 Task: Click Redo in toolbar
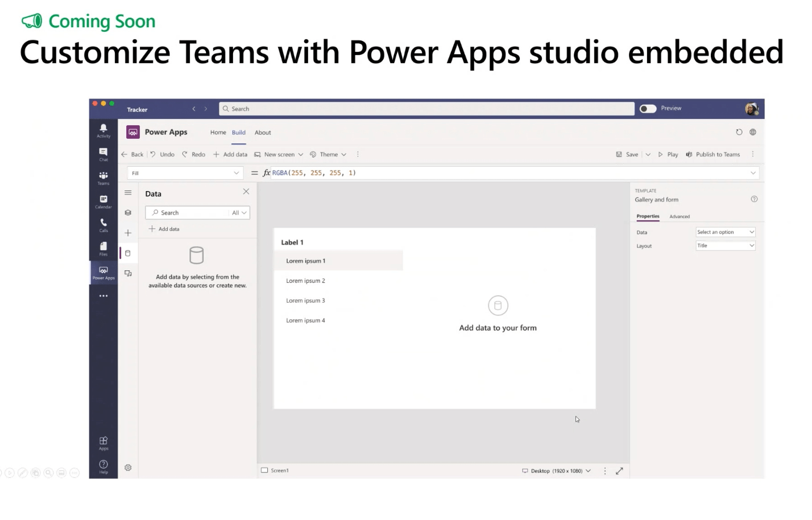(193, 154)
